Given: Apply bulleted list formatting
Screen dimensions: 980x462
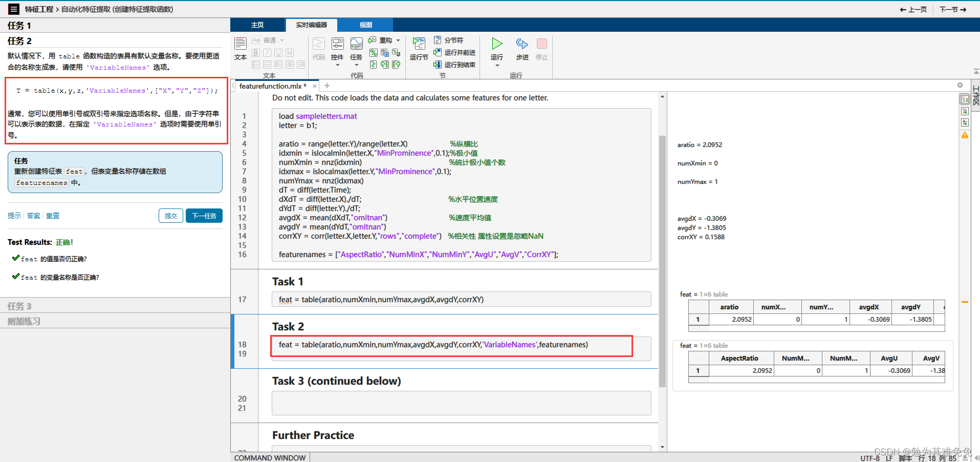Looking at the screenshot, I should [256, 65].
